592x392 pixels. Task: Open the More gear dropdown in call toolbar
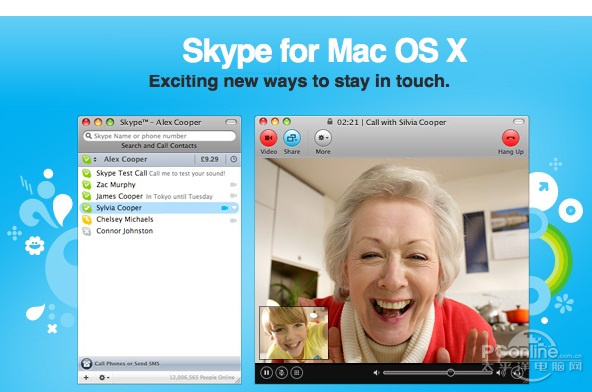click(323, 138)
